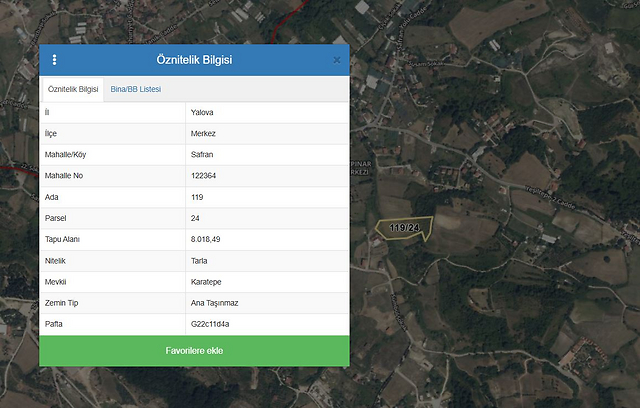The image size is (640, 408).
Task: Click the Ada value 119
Action: pos(197,197)
